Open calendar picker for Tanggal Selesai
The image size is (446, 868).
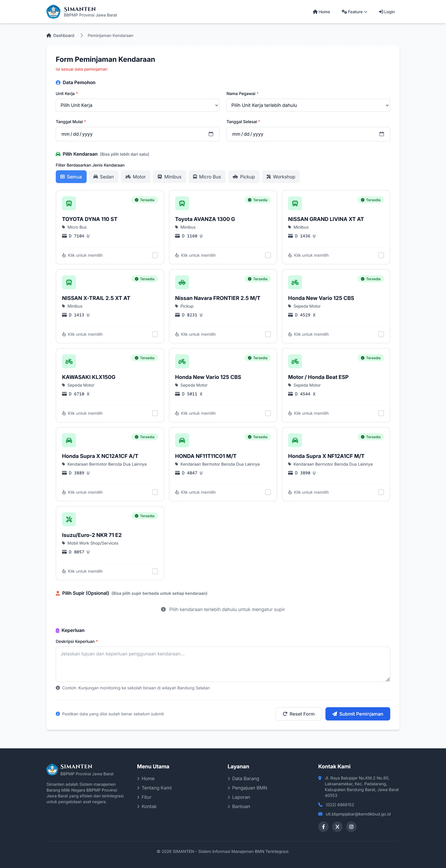tap(381, 134)
